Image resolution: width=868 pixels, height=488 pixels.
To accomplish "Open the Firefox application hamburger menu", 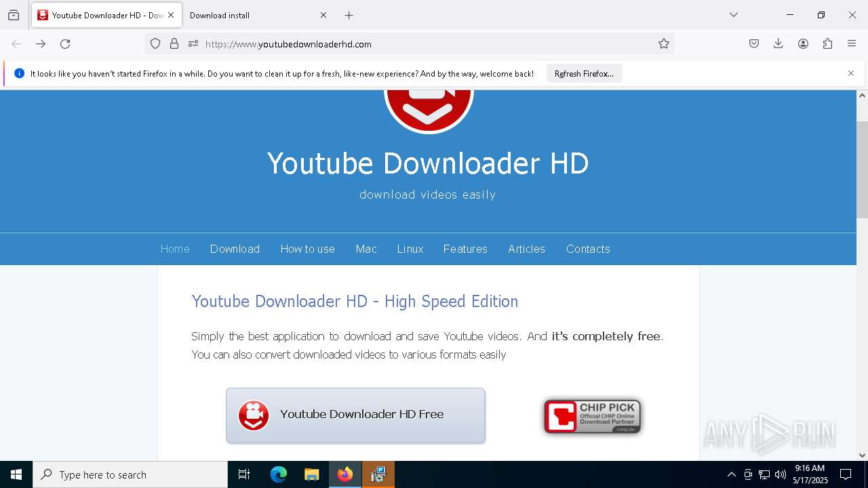I will coord(852,44).
